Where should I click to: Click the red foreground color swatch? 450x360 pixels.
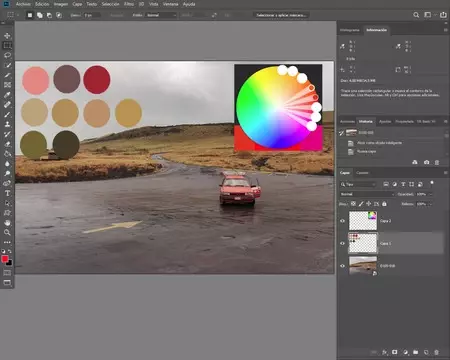5,259
